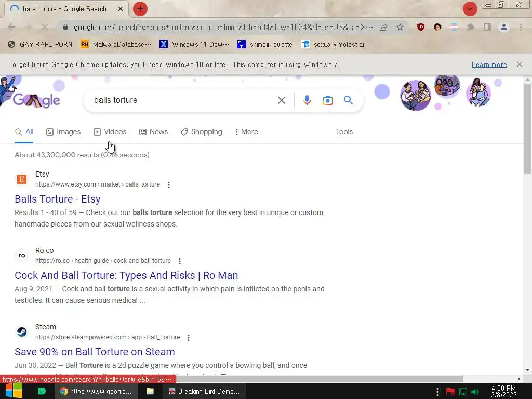Switch to the Images tab
This screenshot has width=532, height=399.
point(63,131)
